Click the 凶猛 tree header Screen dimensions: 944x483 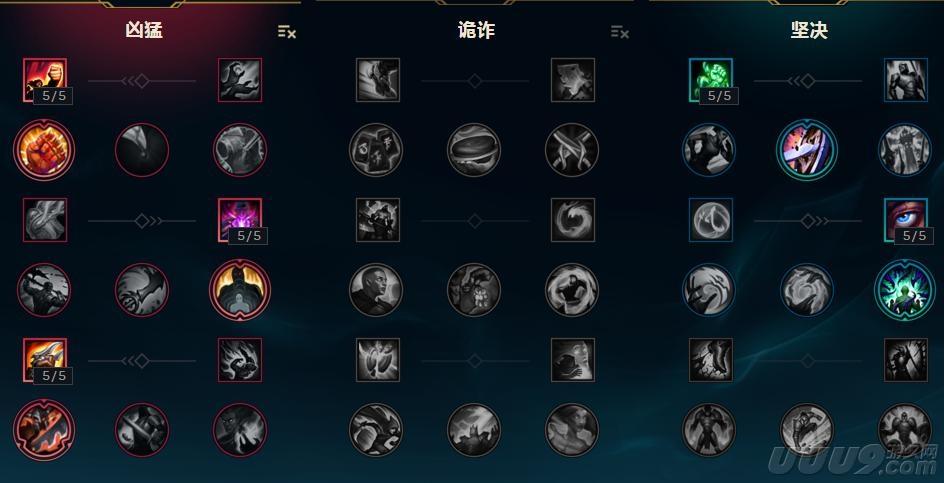click(x=143, y=31)
